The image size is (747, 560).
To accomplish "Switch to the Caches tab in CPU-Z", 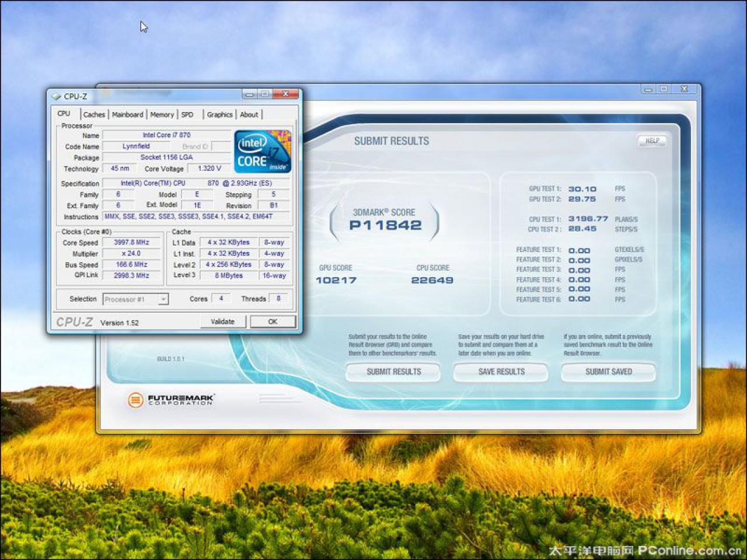I will 94,115.
